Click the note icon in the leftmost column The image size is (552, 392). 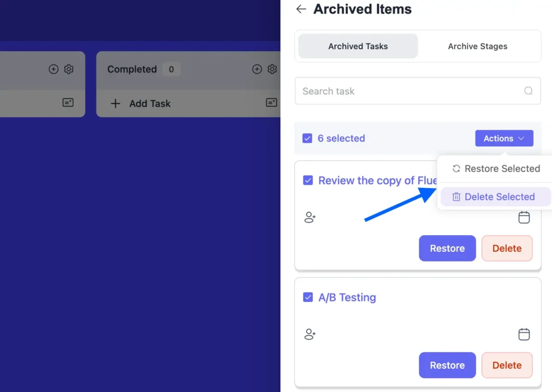tap(68, 104)
